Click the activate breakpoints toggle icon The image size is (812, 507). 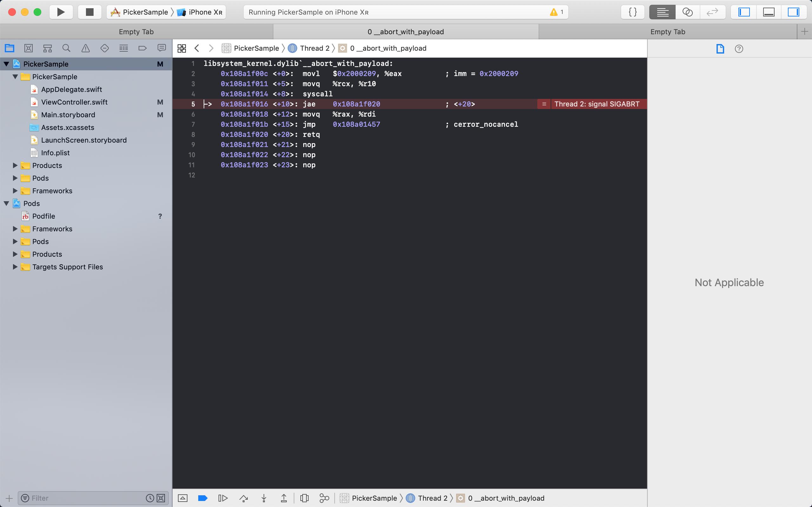(x=203, y=498)
